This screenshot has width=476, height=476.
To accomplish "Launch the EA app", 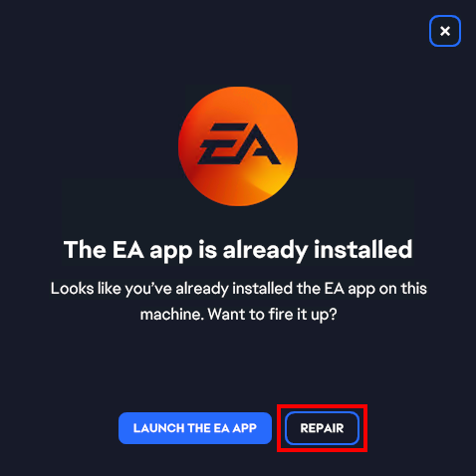I will (195, 428).
